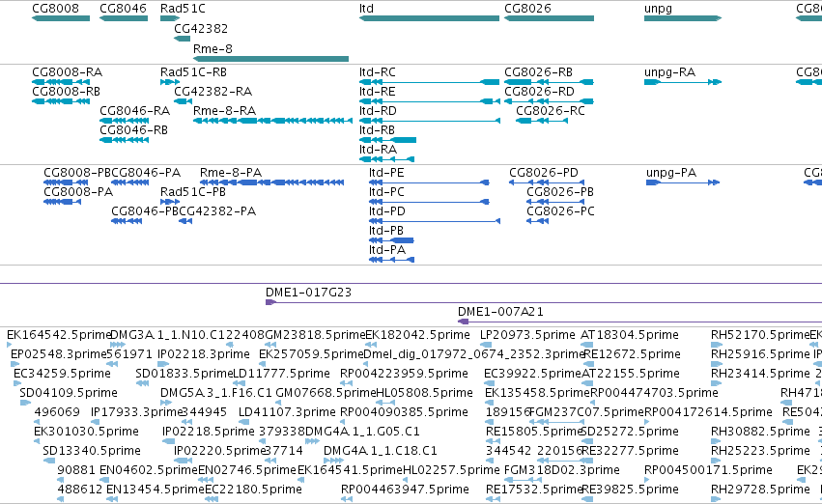This screenshot has height=504, width=822.
Task: Click the CG8046 gene label
Action: (124, 9)
